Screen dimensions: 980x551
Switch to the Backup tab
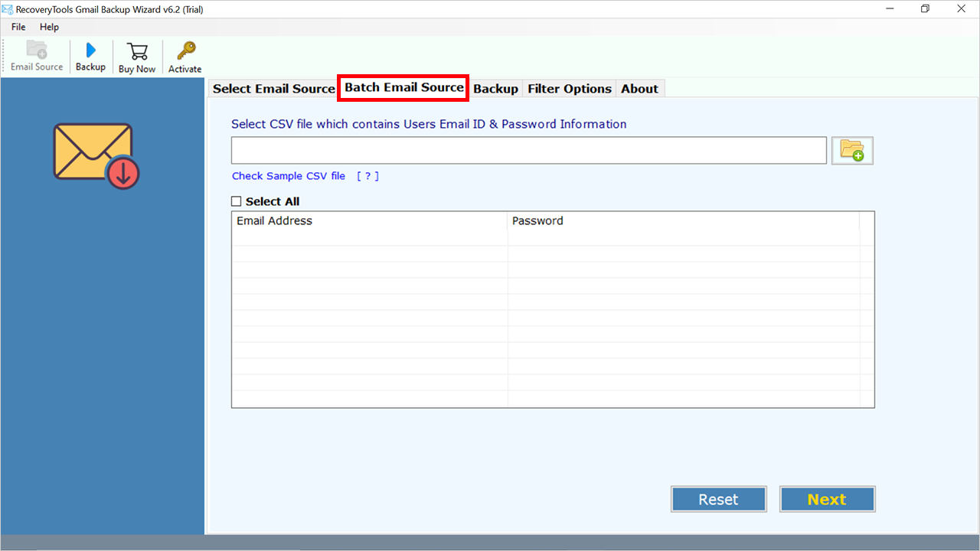click(x=495, y=89)
